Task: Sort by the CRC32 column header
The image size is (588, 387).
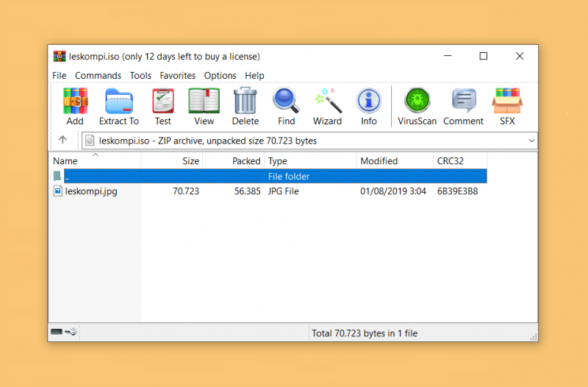Action: (460, 160)
